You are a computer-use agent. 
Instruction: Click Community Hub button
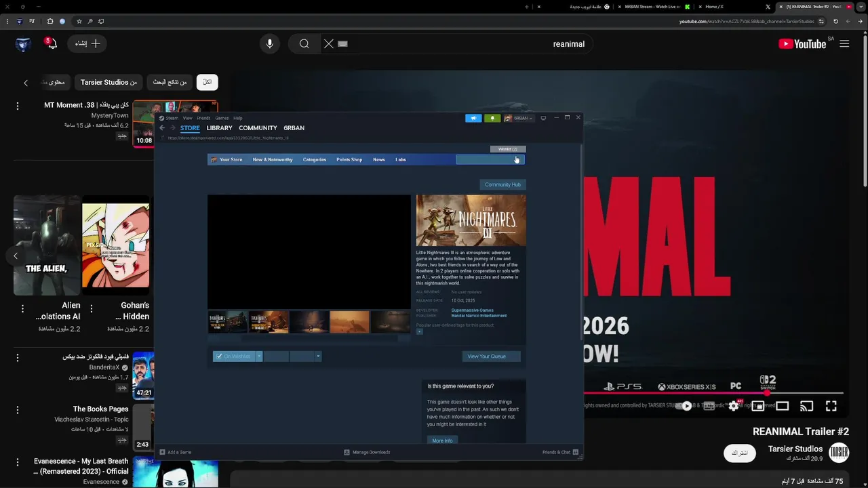[x=502, y=184]
